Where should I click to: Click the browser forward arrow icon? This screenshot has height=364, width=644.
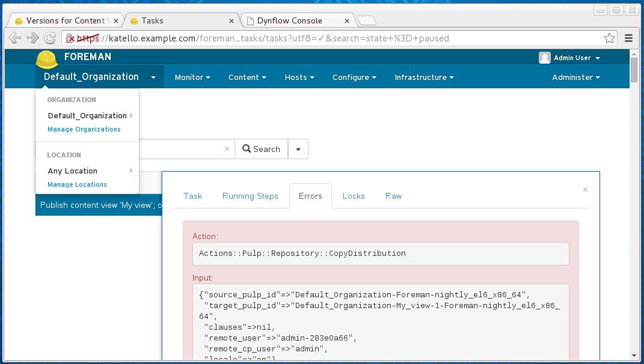tap(32, 38)
